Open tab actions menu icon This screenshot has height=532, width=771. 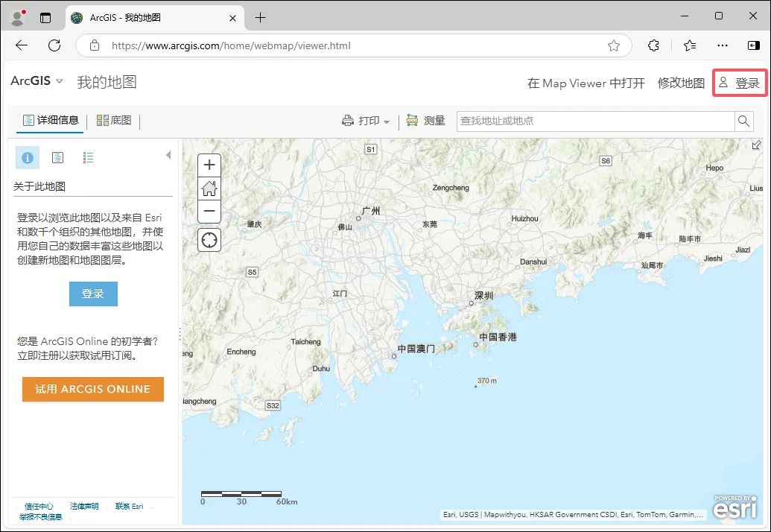[x=45, y=18]
